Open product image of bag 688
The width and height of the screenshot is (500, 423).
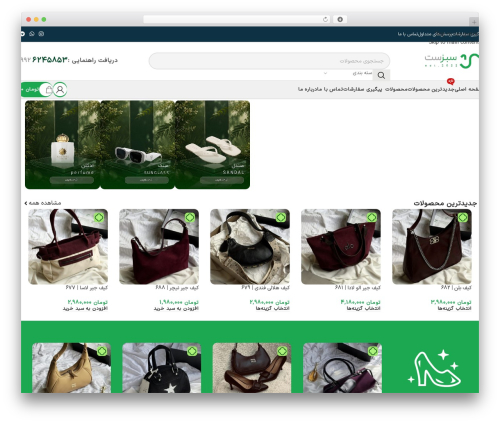[159, 247]
